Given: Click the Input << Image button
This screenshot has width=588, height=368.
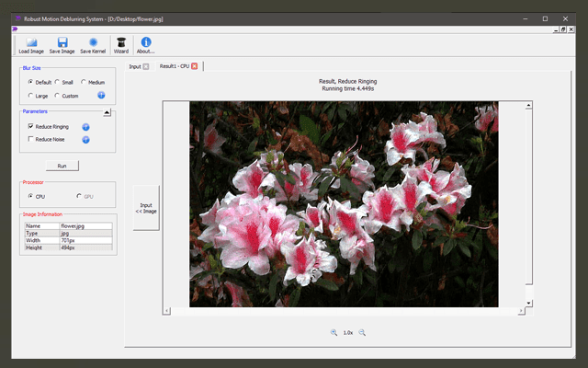Looking at the screenshot, I should [x=146, y=208].
